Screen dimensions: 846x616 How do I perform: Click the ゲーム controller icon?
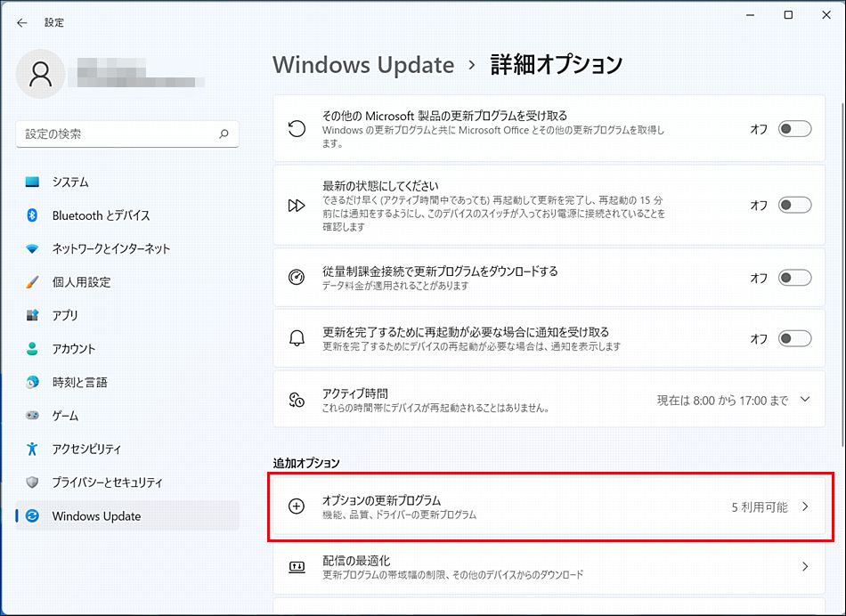pyautogui.click(x=32, y=416)
